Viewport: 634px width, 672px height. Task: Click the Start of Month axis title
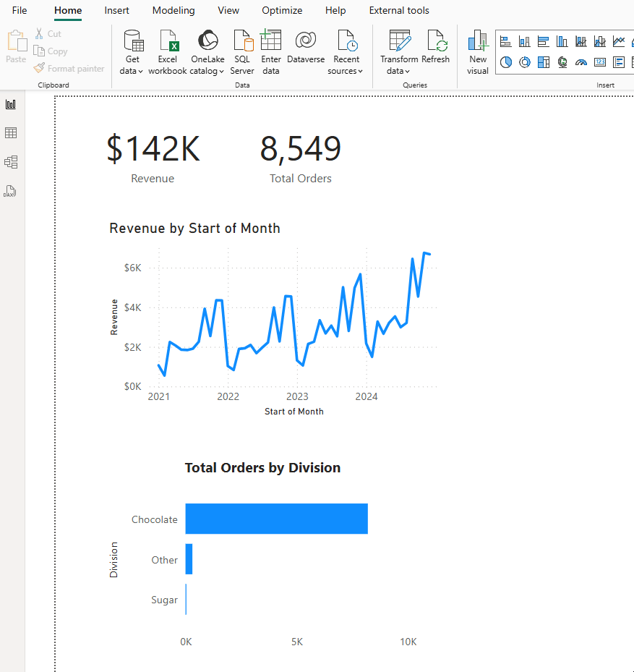pos(294,412)
